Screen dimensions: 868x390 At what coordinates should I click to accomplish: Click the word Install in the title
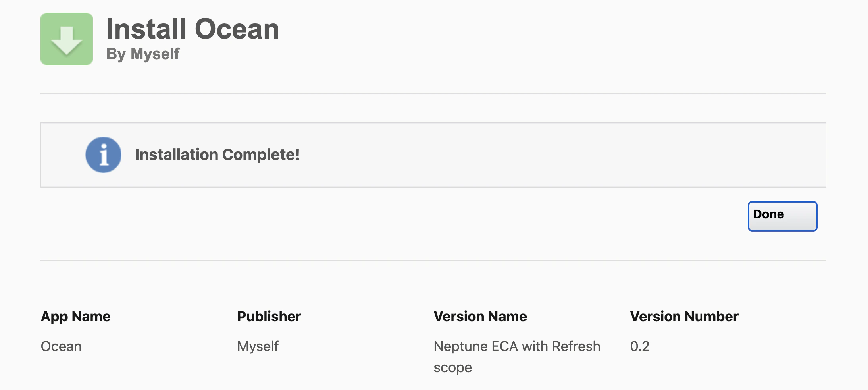[x=146, y=29]
